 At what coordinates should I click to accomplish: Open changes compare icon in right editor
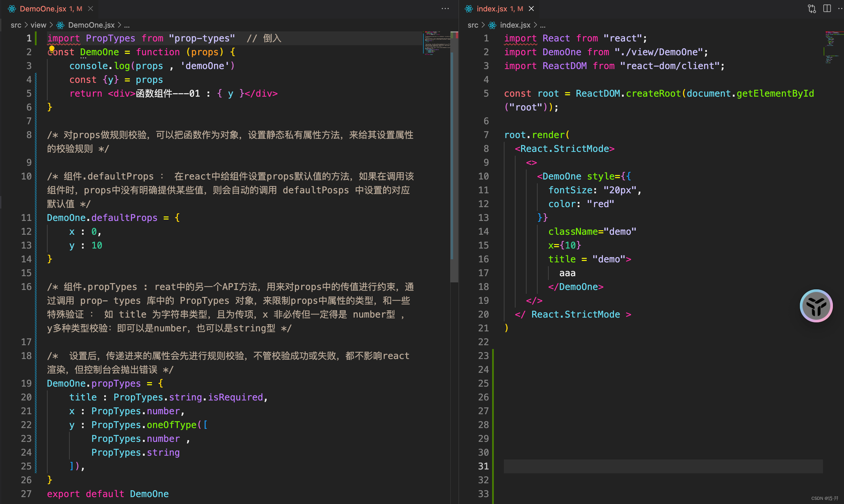coord(812,9)
